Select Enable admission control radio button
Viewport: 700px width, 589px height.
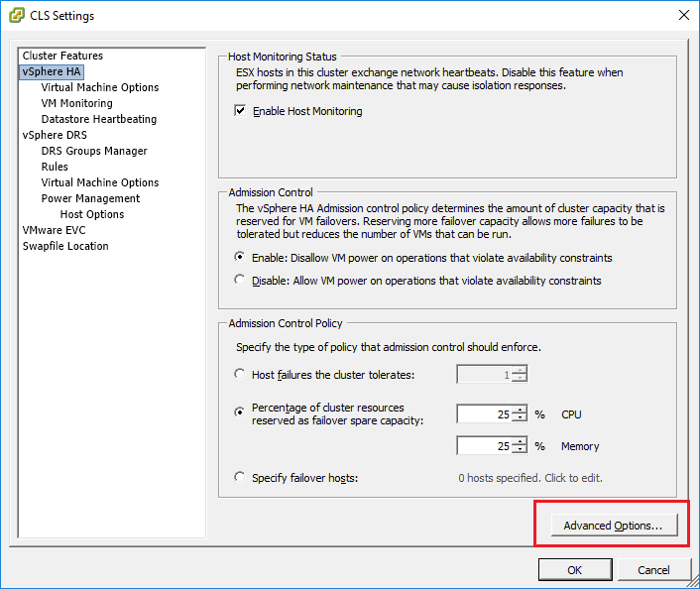(x=240, y=257)
